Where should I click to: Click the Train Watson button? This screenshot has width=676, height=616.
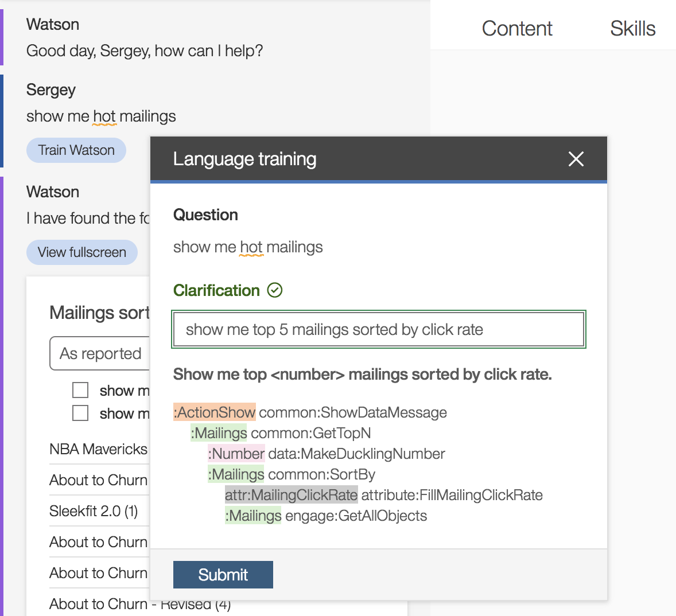(x=76, y=150)
